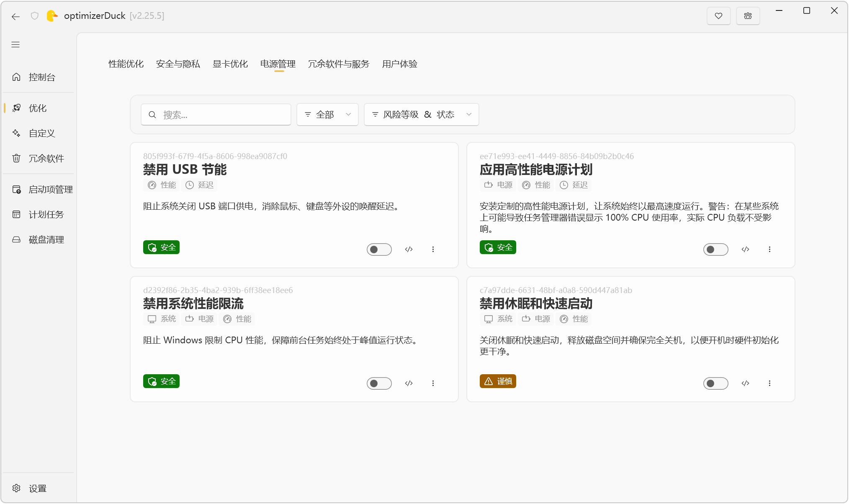Switch to 用户体验 tab
Viewport: 849px width, 504px height.
pos(400,64)
